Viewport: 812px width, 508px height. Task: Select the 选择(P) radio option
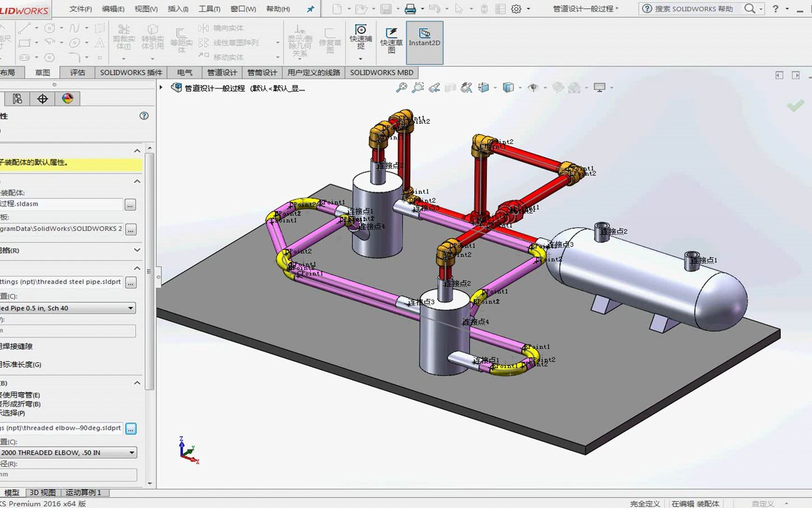13,413
